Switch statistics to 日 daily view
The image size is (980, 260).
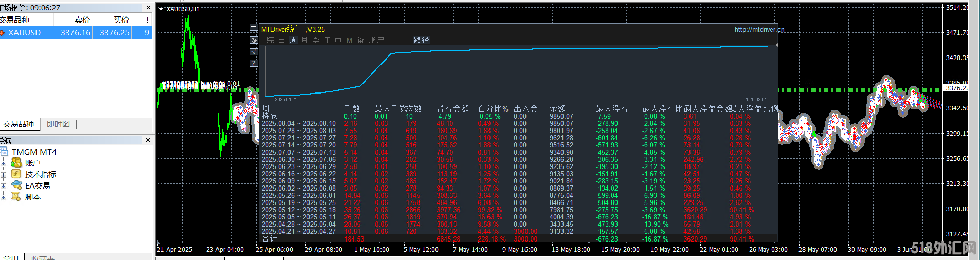click(281, 40)
